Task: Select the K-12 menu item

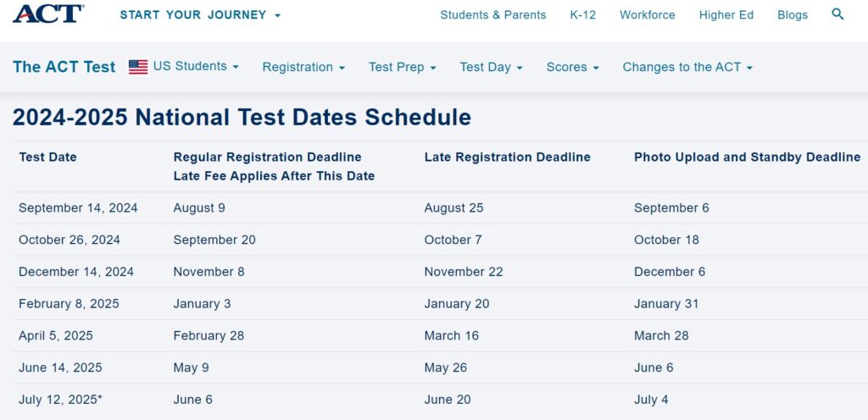Action: pyautogui.click(x=583, y=15)
